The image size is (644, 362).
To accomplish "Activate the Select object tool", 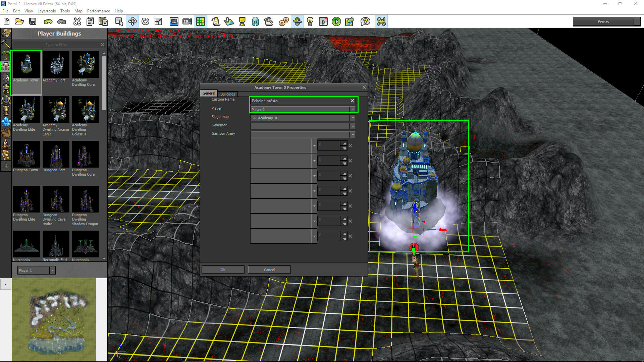I will (119, 22).
